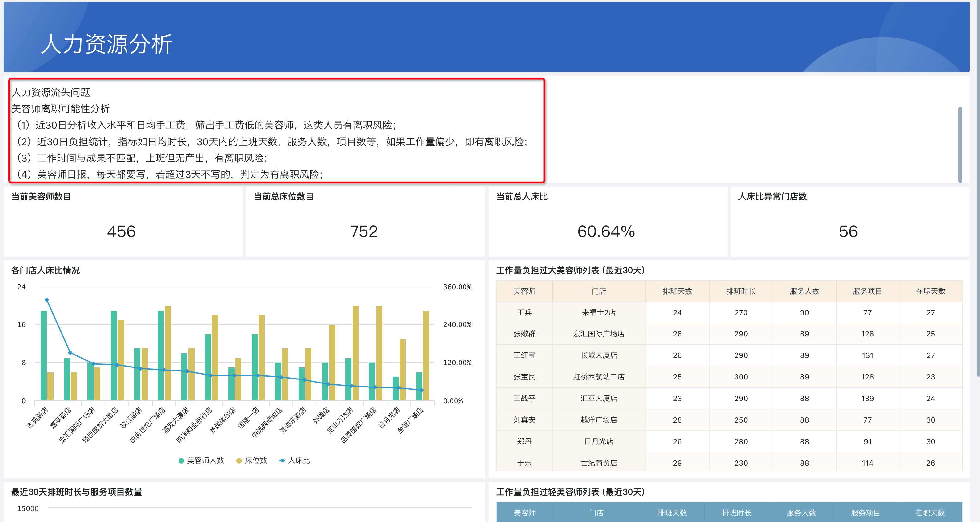
Task: Click the 各门店人床比情况 chart title
Action: (45, 270)
